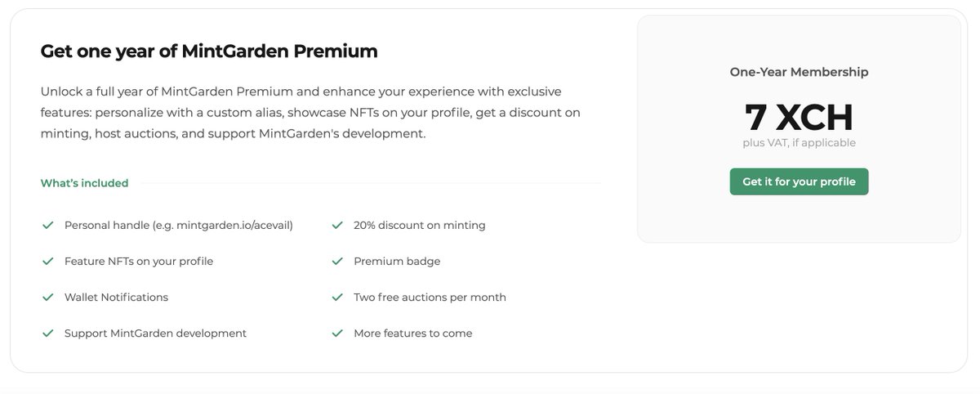Click the Get one year of MintGarden Premium heading
This screenshot has height=394, width=980.
click(209, 51)
